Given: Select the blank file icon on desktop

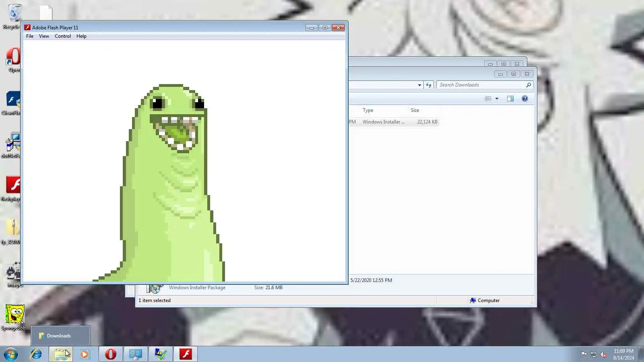Looking at the screenshot, I should click(46, 12).
